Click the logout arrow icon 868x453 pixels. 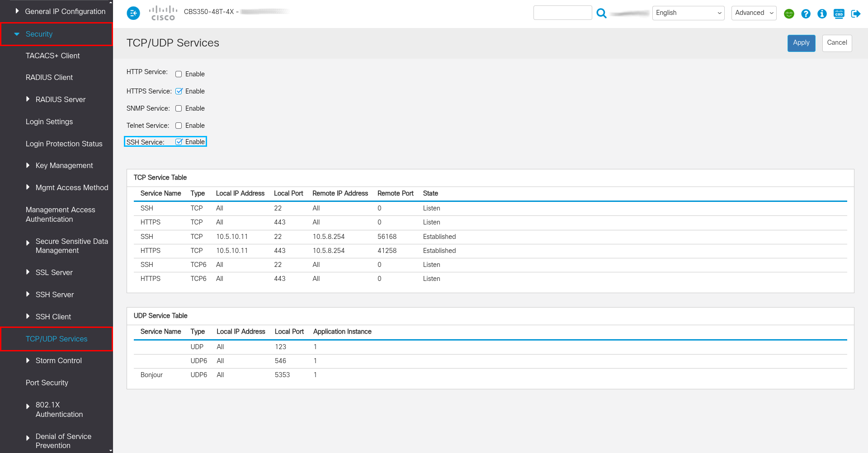click(x=855, y=14)
